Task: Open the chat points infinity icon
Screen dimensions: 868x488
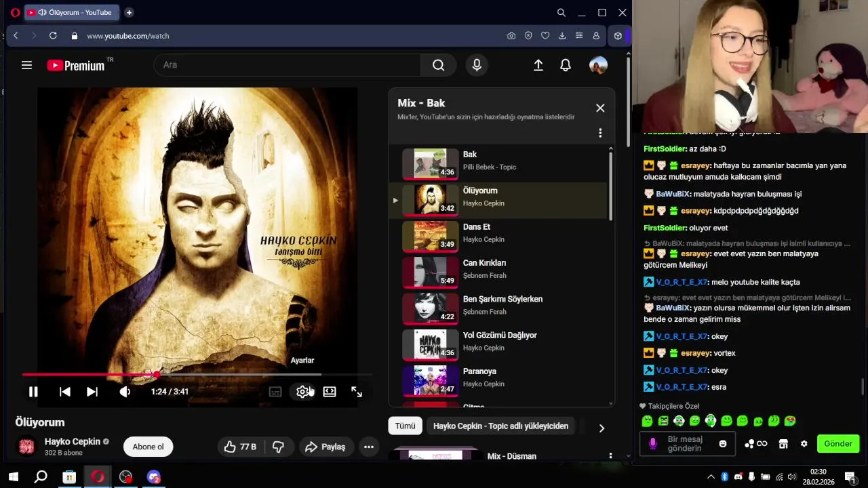Action: point(756,444)
